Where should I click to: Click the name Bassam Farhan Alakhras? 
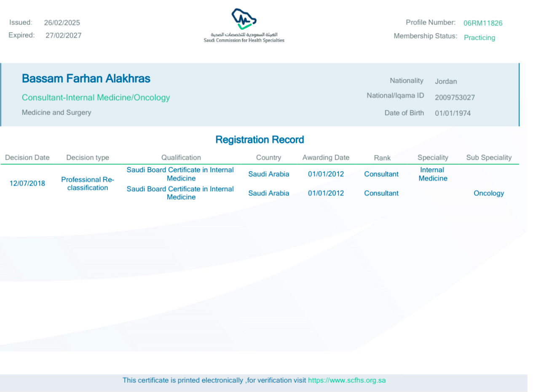[86, 79]
